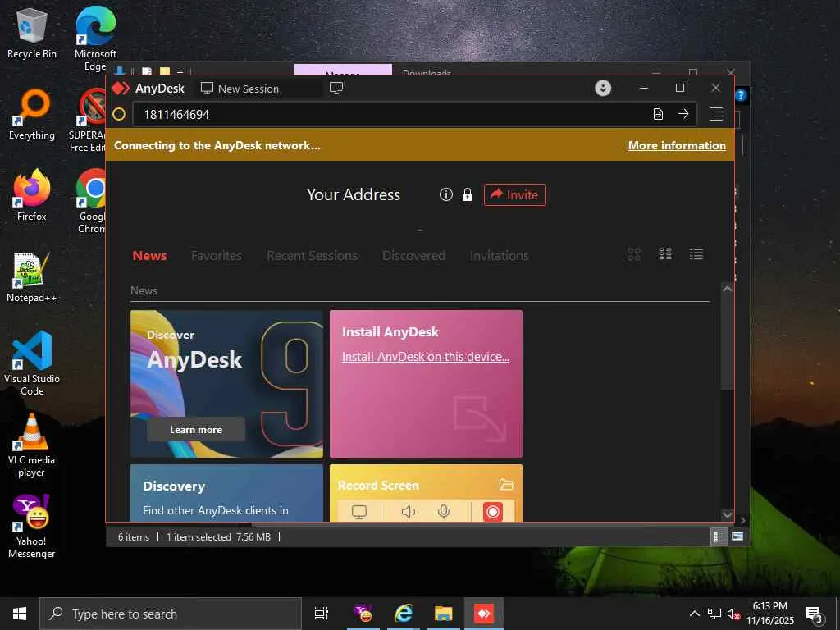Click the muted volume tray icon
840x630 pixels.
coord(733,614)
